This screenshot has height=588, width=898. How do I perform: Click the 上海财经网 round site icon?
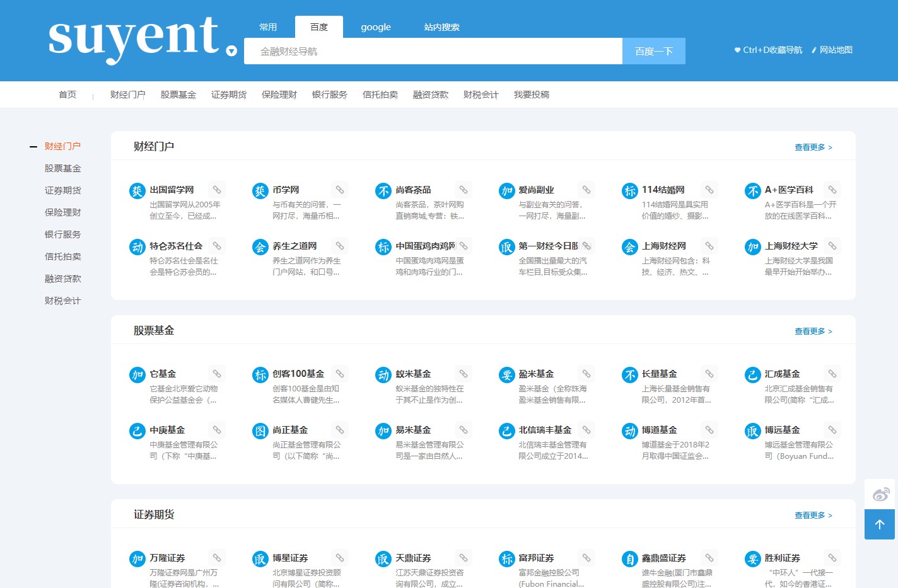pos(629,247)
